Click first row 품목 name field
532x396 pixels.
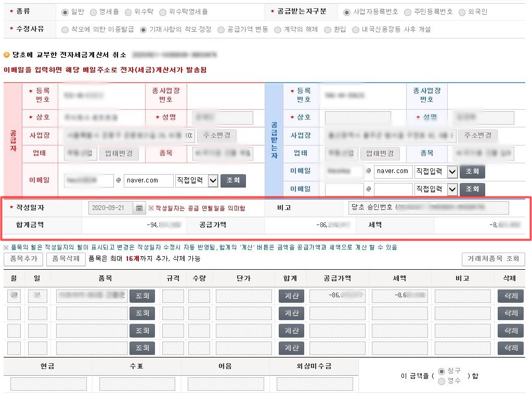click(x=92, y=296)
